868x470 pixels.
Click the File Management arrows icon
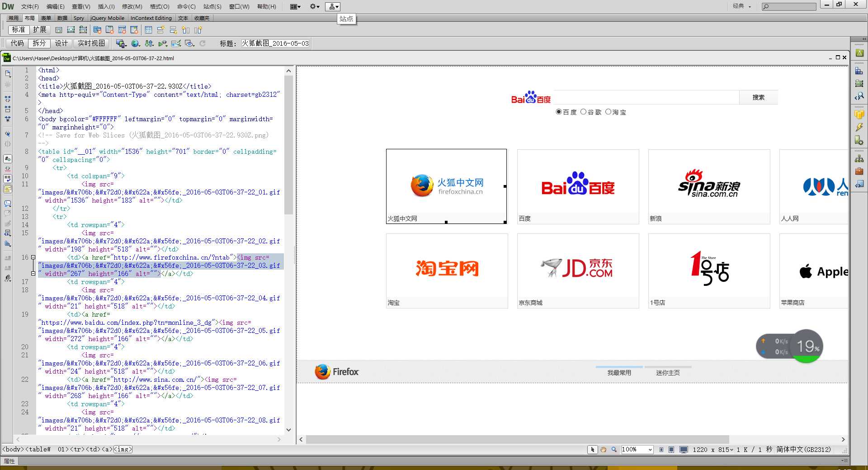149,43
